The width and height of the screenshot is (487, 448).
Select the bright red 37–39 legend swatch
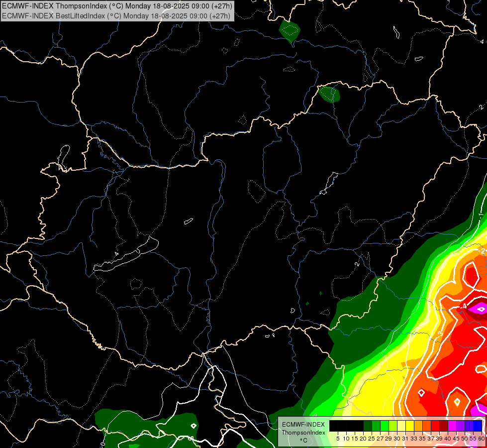(435, 426)
